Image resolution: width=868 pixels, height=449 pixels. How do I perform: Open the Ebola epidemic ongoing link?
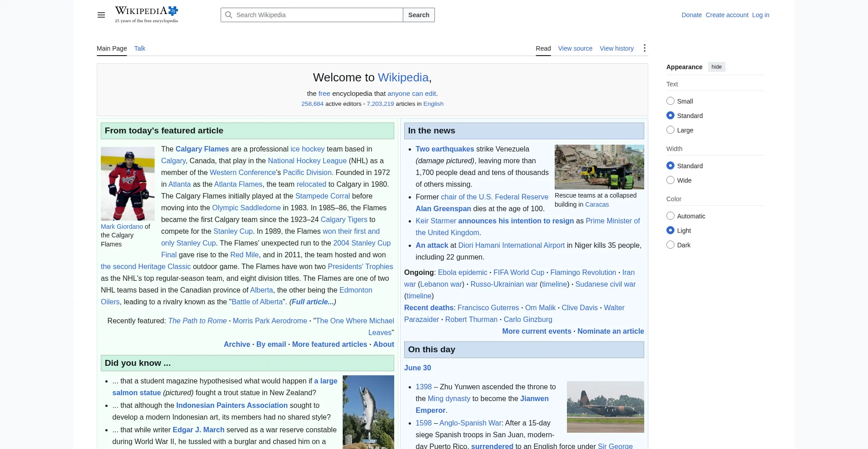pyautogui.click(x=462, y=272)
